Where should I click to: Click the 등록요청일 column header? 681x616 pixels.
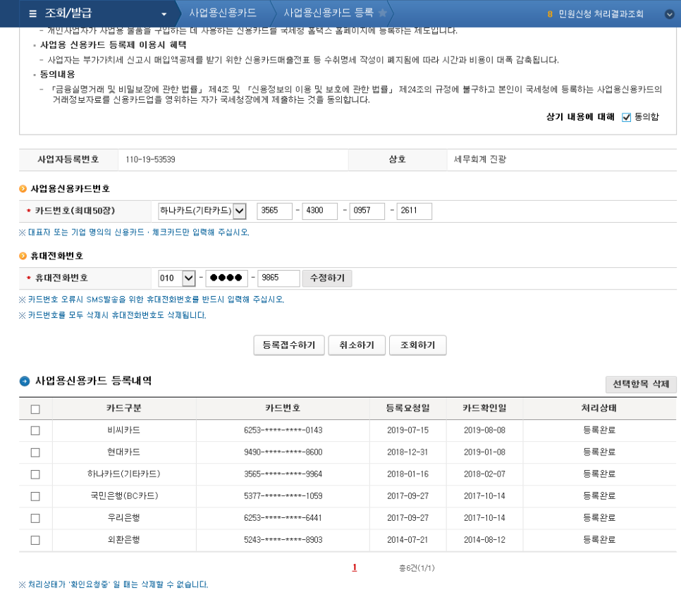(407, 408)
